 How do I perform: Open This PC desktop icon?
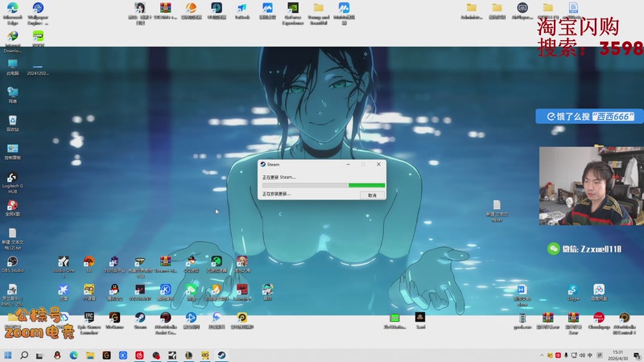point(13,68)
